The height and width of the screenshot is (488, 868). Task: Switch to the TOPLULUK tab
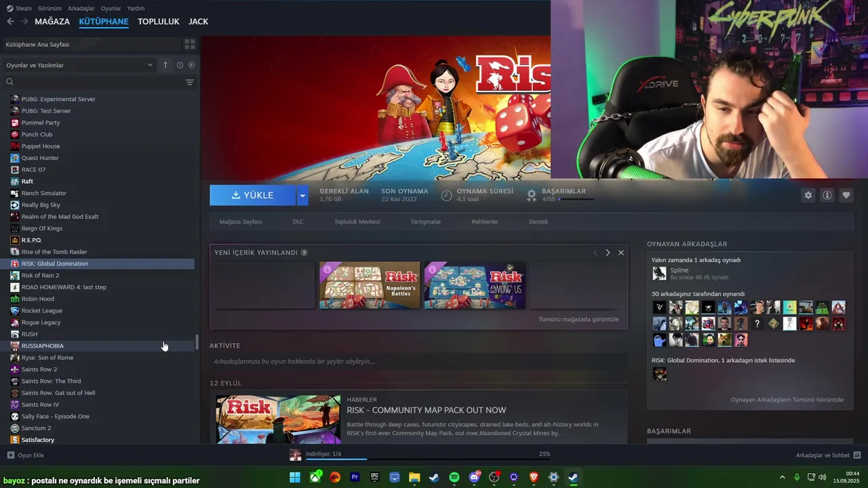[159, 22]
